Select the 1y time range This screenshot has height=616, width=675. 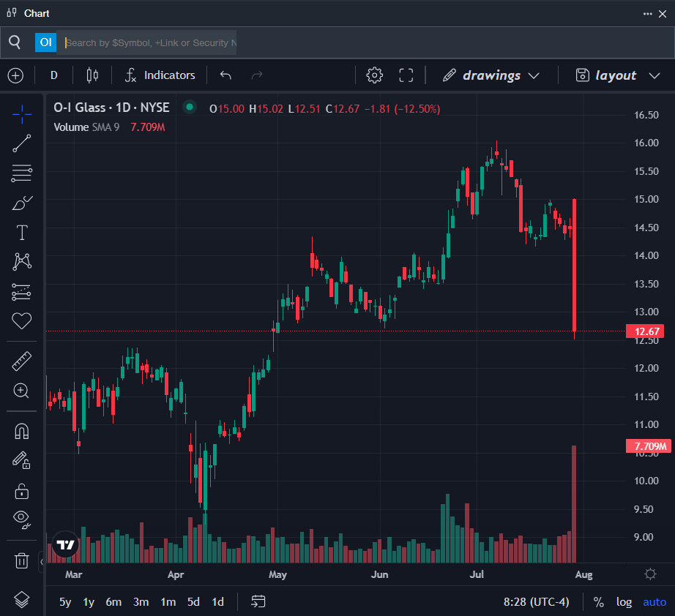[89, 602]
